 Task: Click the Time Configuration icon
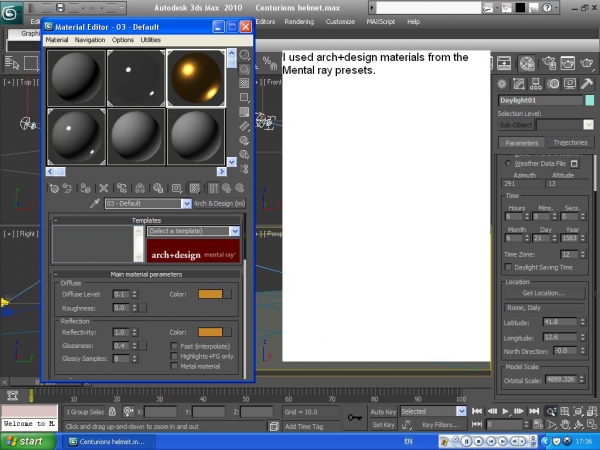538,424
